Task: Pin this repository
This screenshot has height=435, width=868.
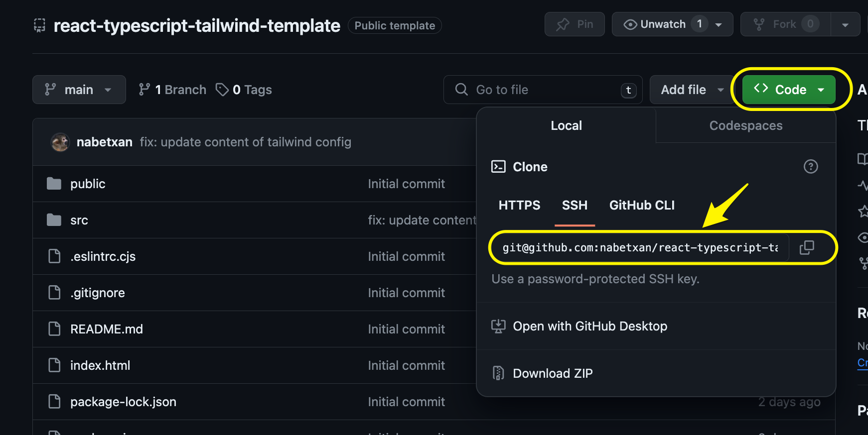Action: (575, 24)
